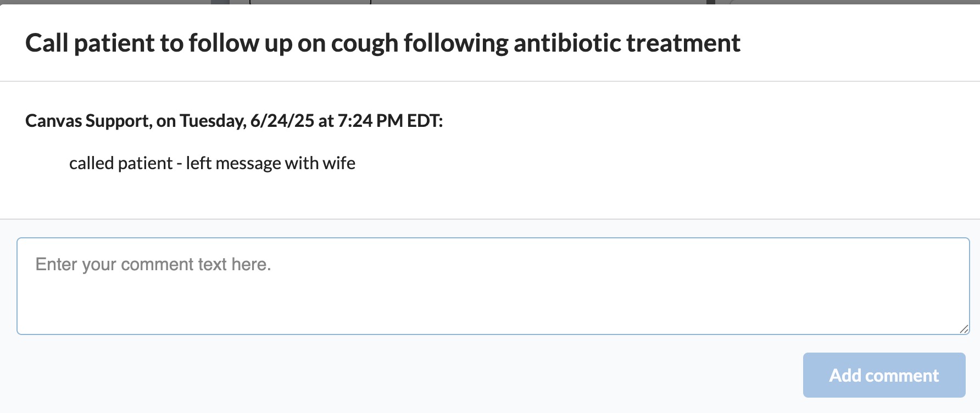Click the placeholder "Enter your comment text here."
Screen dimensions: 980x413
pyautogui.click(x=153, y=265)
